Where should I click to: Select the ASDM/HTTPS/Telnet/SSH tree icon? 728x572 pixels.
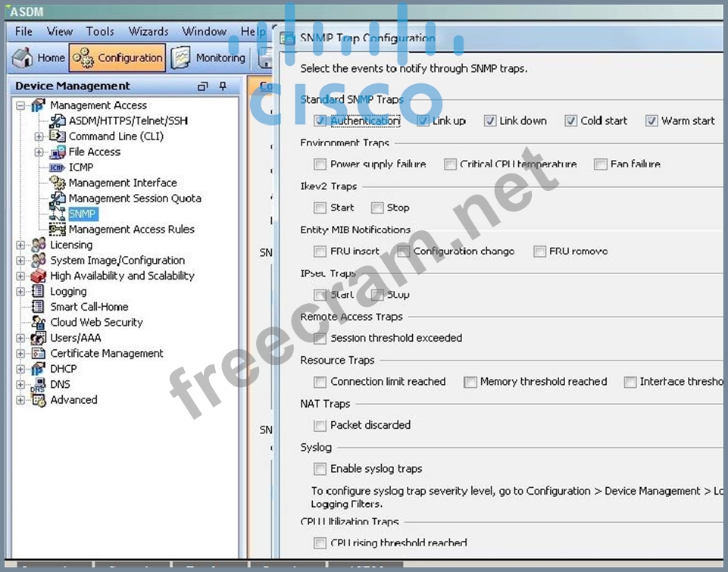click(x=58, y=120)
